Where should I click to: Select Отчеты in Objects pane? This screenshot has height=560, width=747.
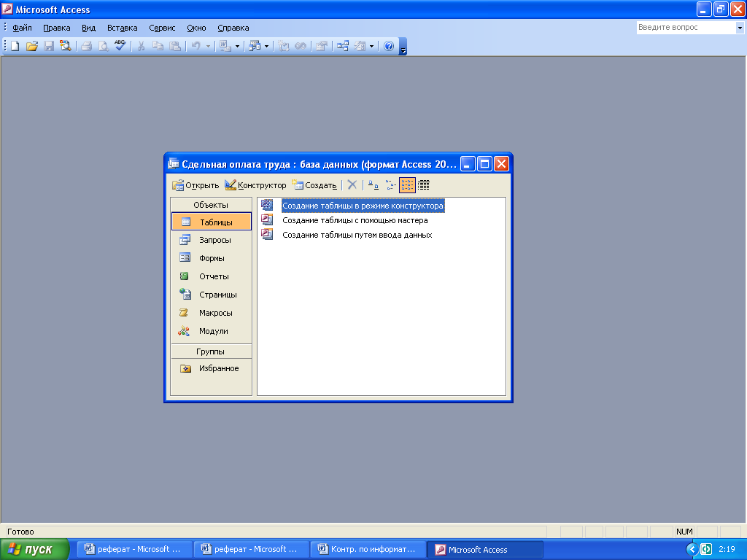pyautogui.click(x=211, y=276)
